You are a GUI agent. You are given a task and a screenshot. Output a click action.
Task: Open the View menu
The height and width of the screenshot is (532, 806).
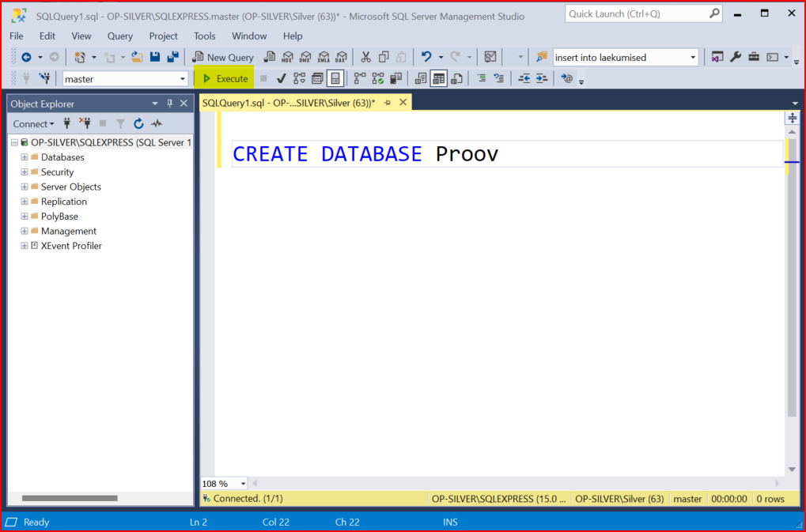coord(81,36)
